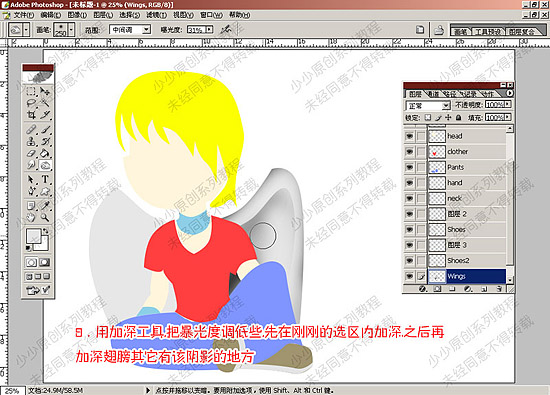
Task: Open the brush preset picker arrow
Action: coord(71,30)
